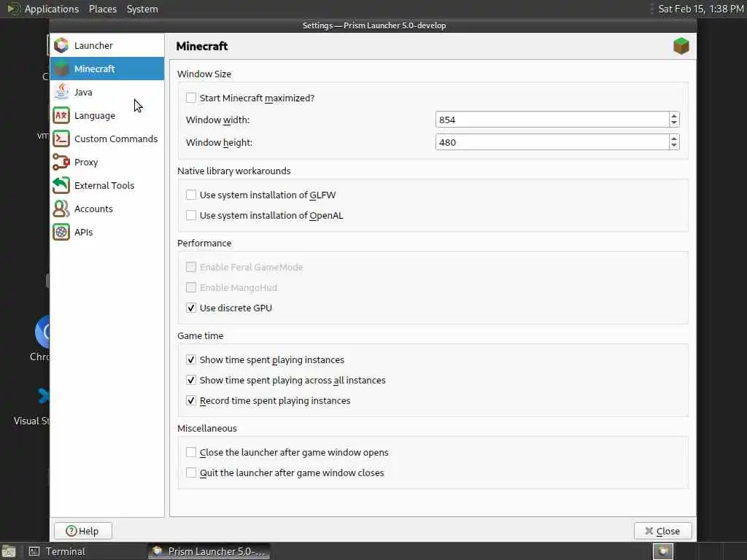Click the Language page icon

point(61,115)
